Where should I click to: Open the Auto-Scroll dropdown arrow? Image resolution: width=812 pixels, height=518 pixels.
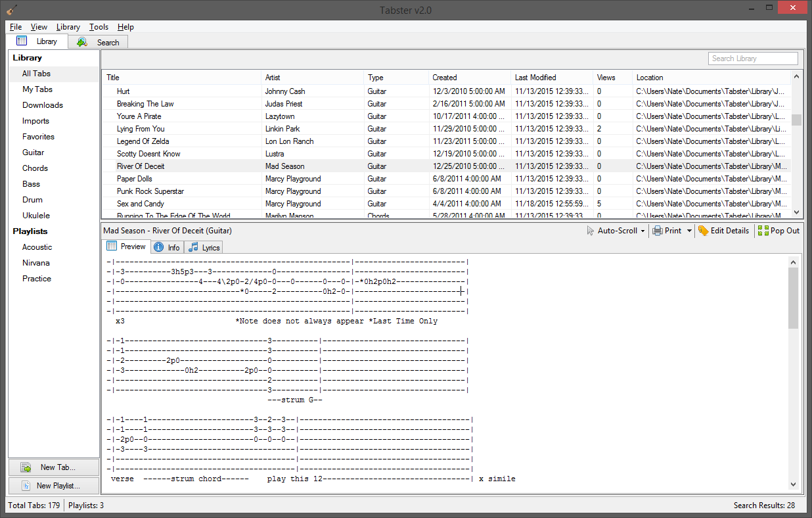(x=643, y=231)
